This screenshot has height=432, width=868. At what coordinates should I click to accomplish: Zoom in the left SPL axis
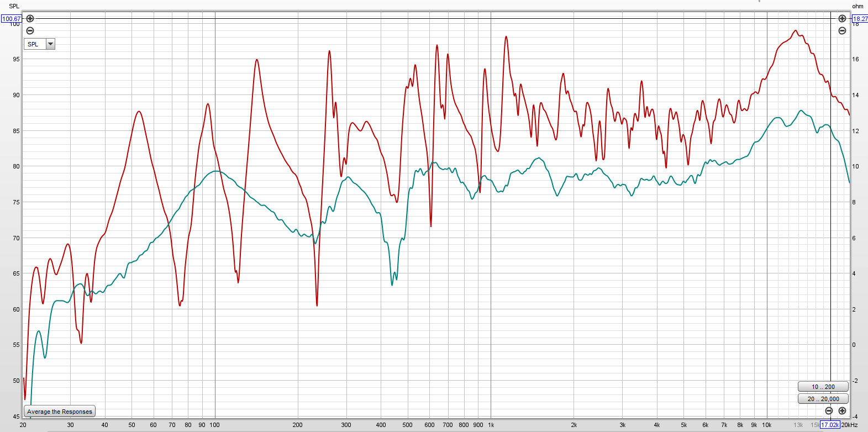click(30, 18)
